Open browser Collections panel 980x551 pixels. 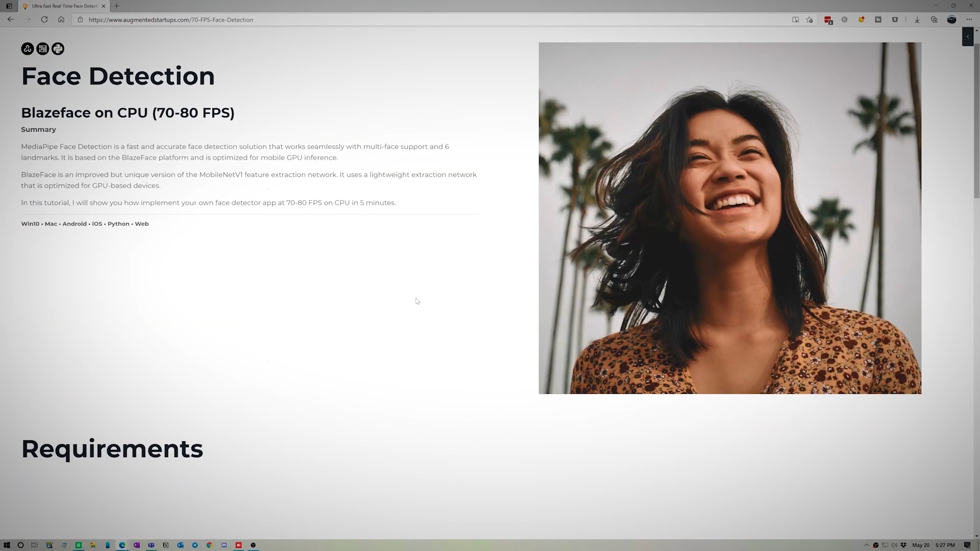point(934,19)
